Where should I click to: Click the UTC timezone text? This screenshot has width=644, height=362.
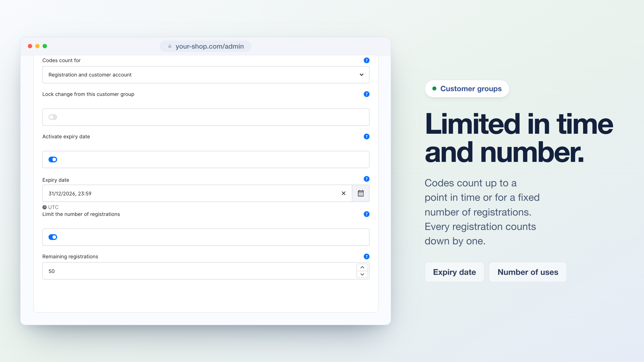point(53,207)
